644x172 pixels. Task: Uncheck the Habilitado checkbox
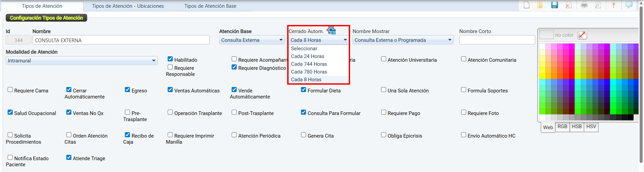pos(170,59)
